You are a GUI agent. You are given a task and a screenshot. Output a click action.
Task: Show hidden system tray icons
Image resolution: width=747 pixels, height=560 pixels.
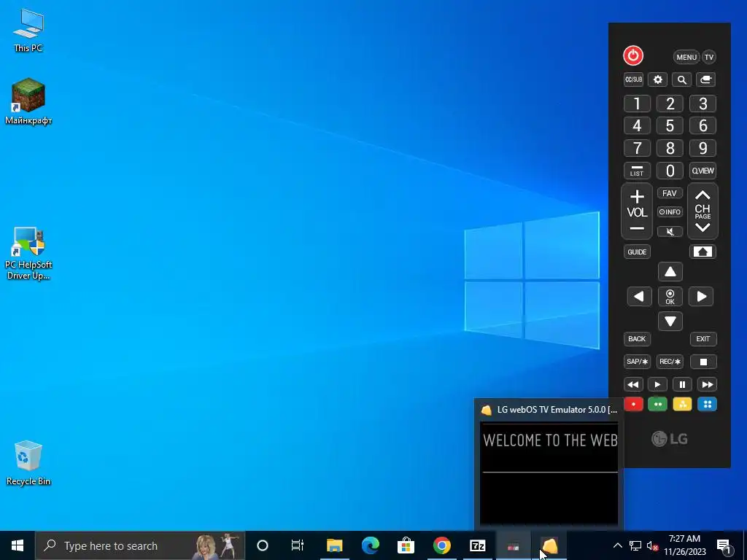617,545
